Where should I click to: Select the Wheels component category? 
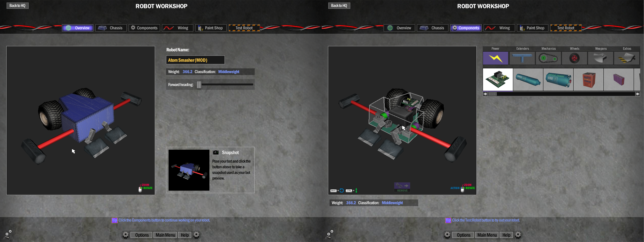574,58
